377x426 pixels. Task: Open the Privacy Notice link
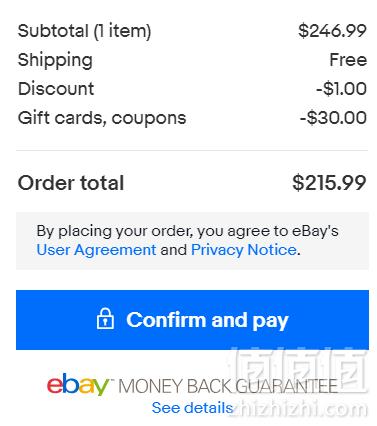[x=244, y=250]
